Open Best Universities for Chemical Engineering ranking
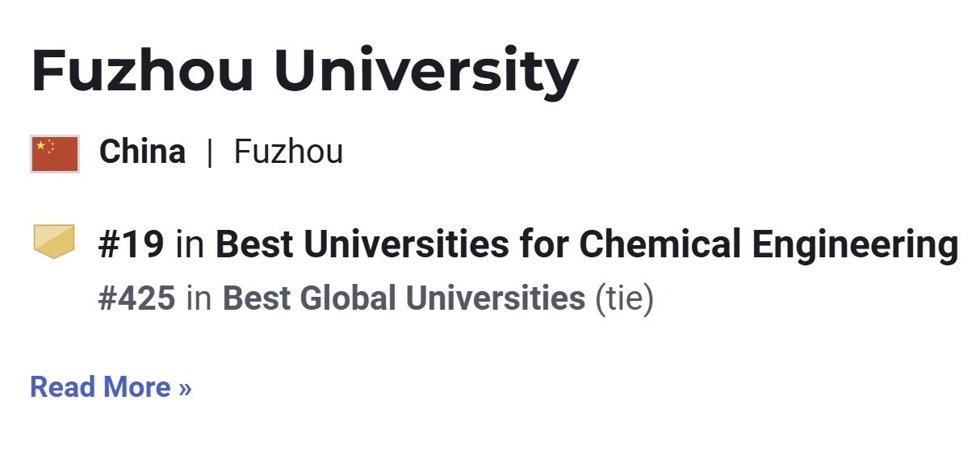Image resolution: width=980 pixels, height=467 pixels. (x=587, y=244)
